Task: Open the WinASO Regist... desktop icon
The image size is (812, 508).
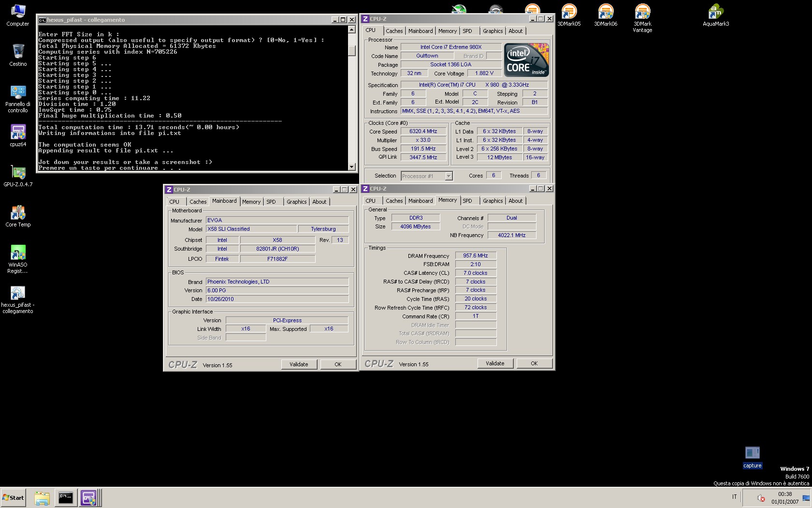Action: 18,259
